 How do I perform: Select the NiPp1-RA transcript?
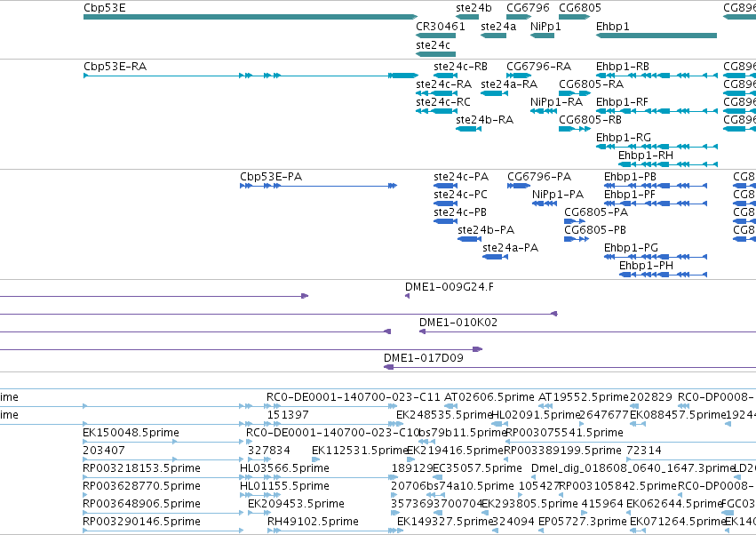point(544,111)
